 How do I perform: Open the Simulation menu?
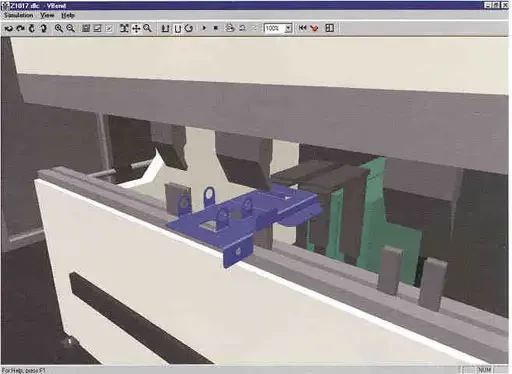tap(19, 15)
